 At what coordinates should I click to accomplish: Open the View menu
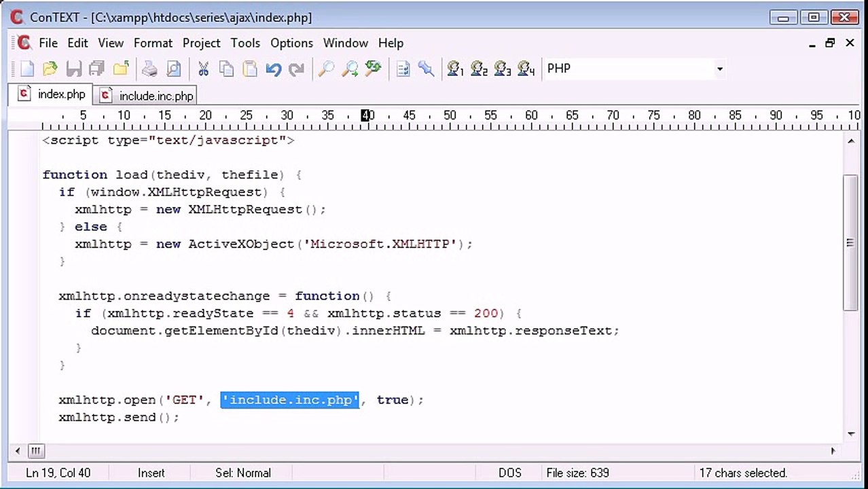click(x=111, y=43)
